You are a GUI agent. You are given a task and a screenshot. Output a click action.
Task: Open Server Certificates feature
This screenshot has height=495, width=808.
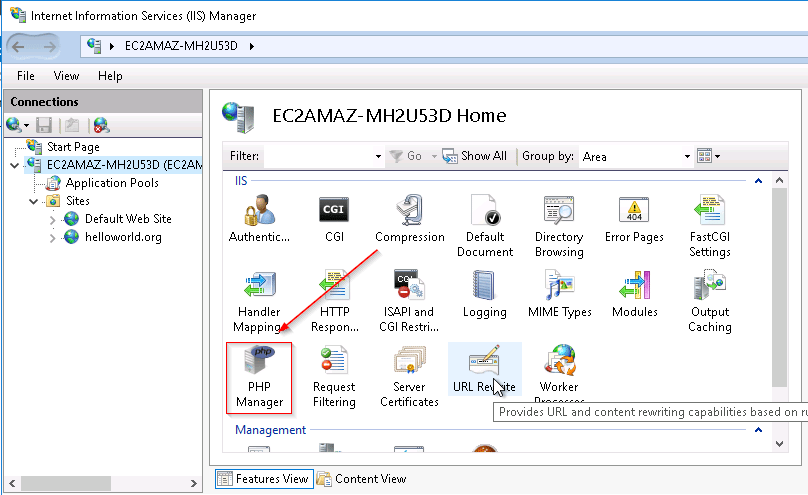click(409, 377)
